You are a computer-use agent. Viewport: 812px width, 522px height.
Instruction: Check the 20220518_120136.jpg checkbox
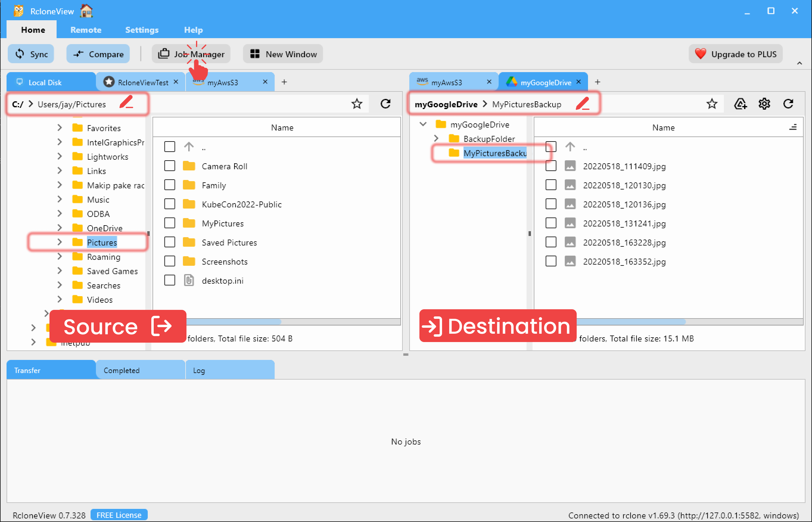[x=551, y=204]
